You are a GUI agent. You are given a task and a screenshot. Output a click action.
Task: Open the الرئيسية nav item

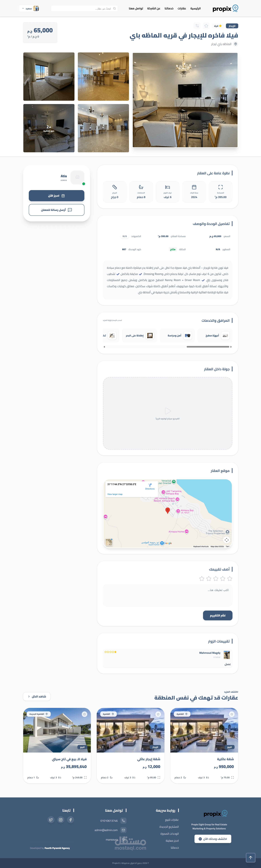[195, 8]
